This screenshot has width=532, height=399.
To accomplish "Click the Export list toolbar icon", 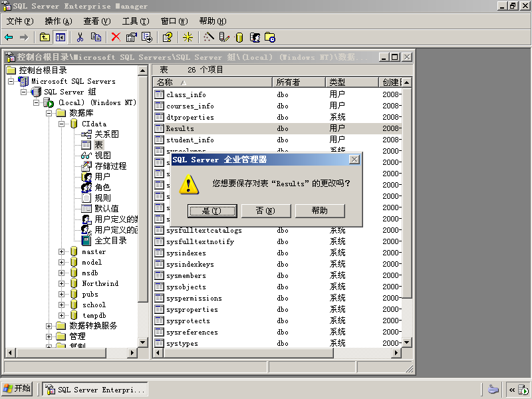I will tap(147, 37).
